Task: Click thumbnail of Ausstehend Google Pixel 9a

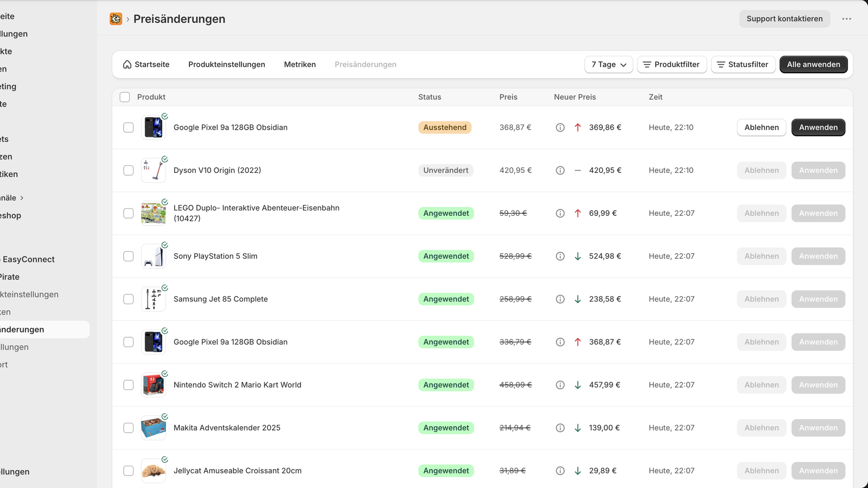Action: point(154,127)
